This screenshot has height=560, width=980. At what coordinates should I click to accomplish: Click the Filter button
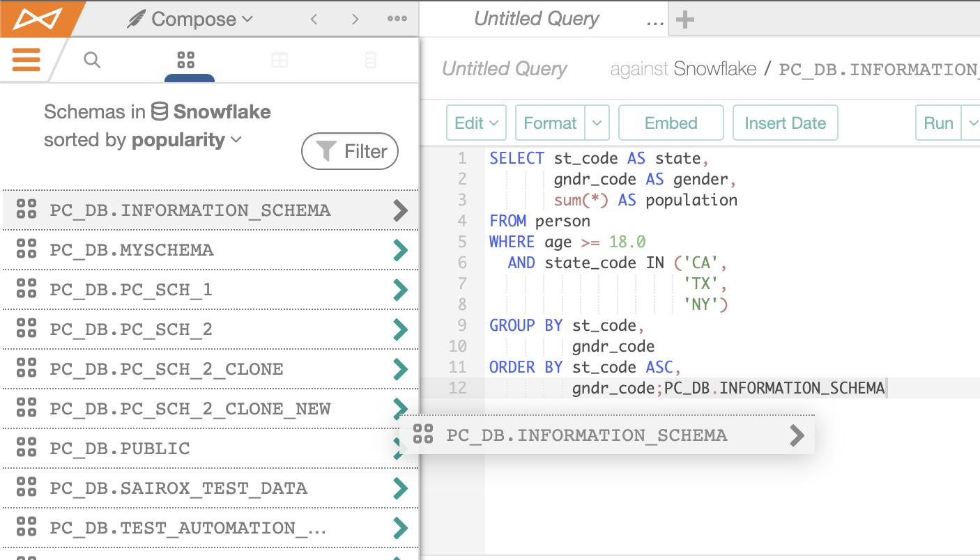[350, 151]
